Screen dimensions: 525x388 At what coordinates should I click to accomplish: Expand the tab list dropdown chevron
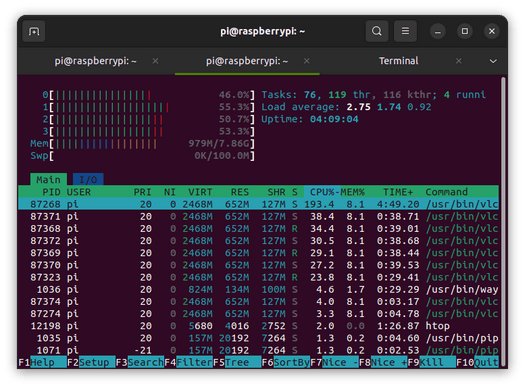point(493,61)
